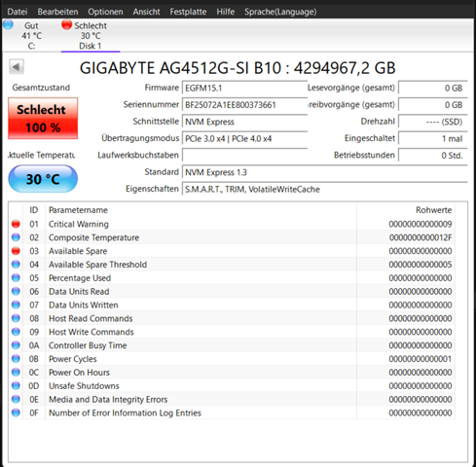Select the Host Write Commands row name
Screen dimensions: 476x467
[92, 332]
